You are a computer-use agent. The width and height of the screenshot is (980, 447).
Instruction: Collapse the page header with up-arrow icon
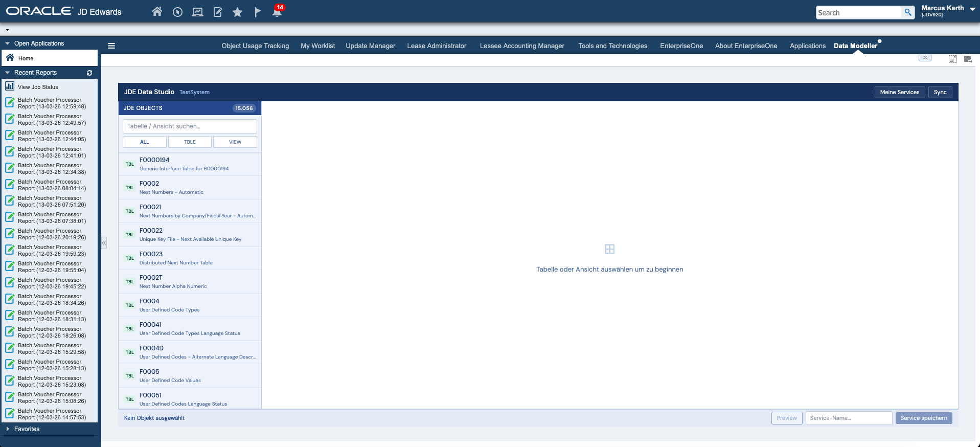click(x=925, y=58)
